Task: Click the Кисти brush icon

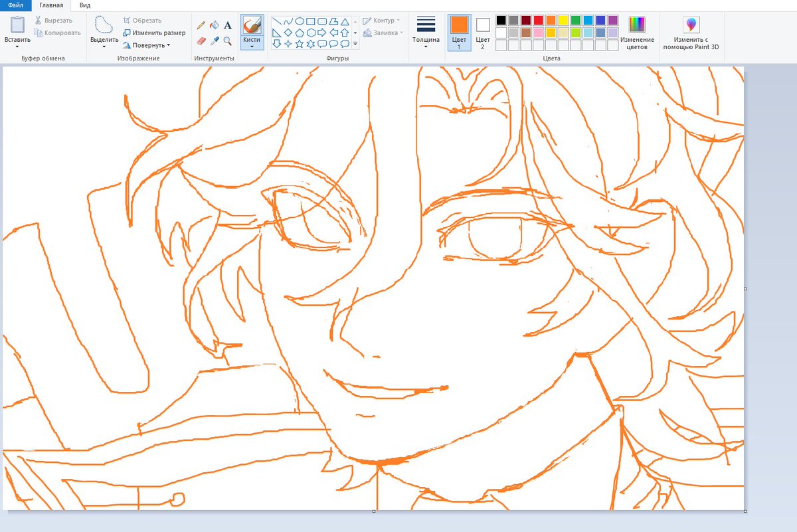Action: click(x=252, y=25)
